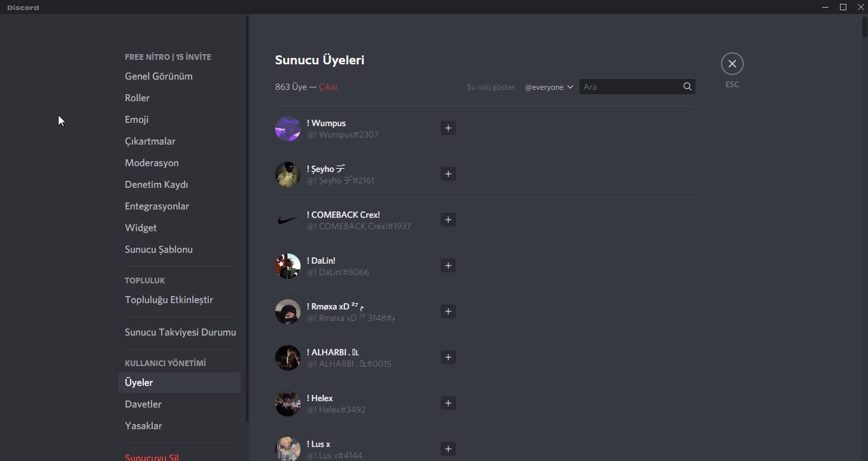Add role to ! Şeyho member
The image size is (868, 461).
click(448, 174)
